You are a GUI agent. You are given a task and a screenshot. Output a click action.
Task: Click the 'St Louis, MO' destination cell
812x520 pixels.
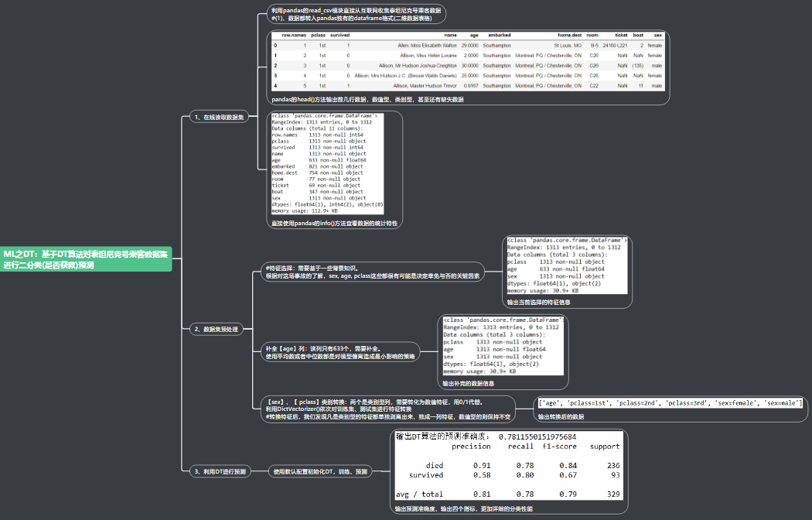pyautogui.click(x=568, y=46)
